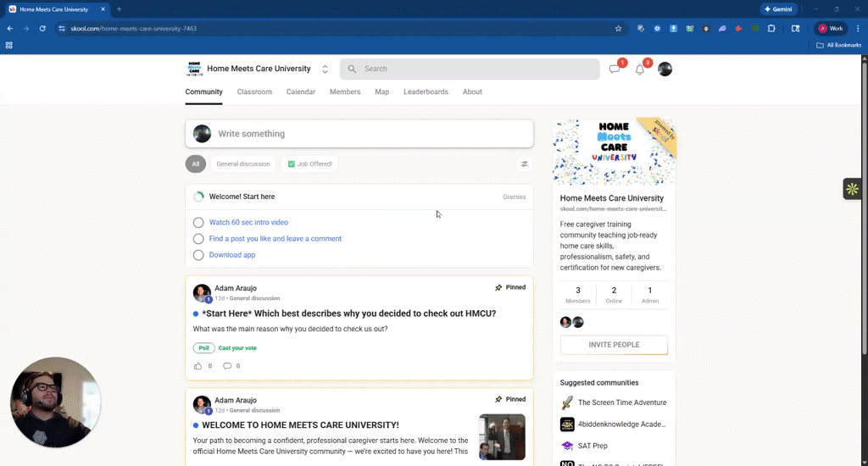Screen dimensions: 868x466
Task: Open the Calendar tab
Action: pos(301,92)
